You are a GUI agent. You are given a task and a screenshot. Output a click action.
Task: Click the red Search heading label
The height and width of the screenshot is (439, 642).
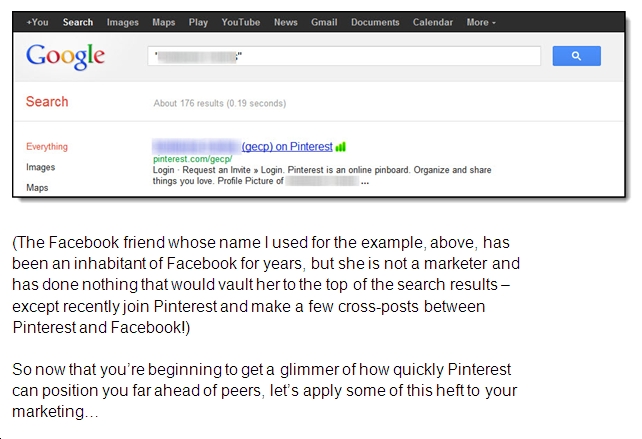(x=47, y=102)
